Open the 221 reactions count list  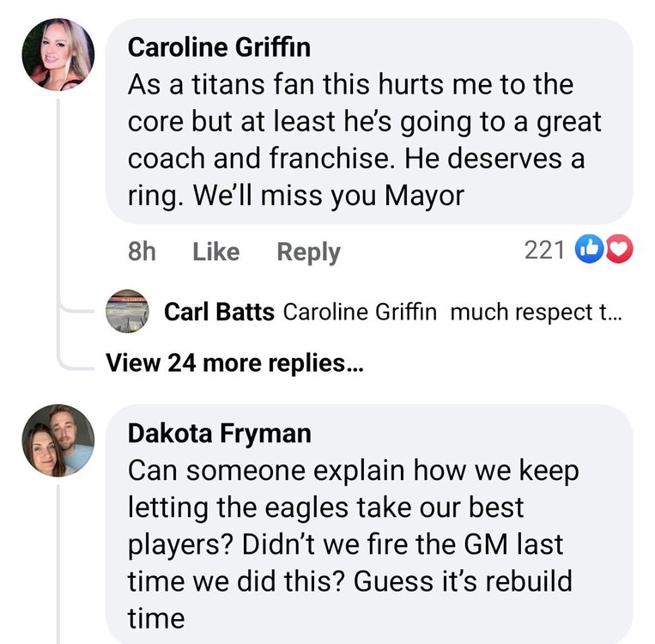pyautogui.click(x=544, y=251)
